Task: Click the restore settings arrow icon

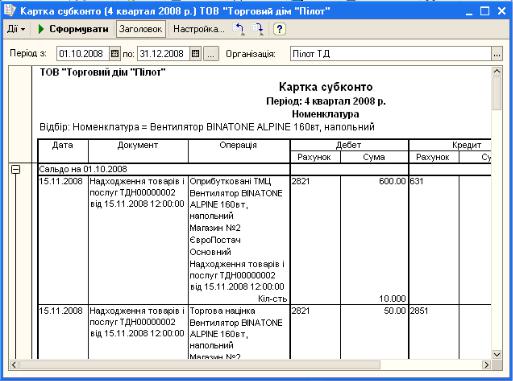Action: coord(239,29)
